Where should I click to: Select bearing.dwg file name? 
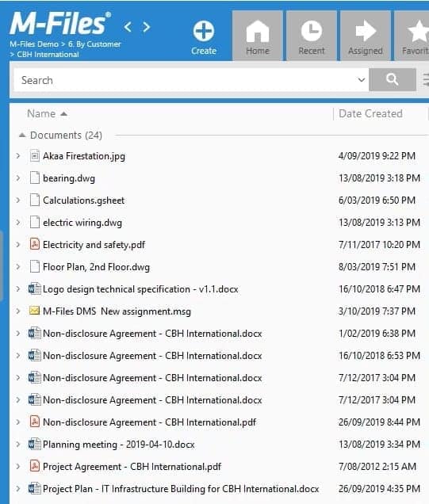pyautogui.click(x=69, y=178)
